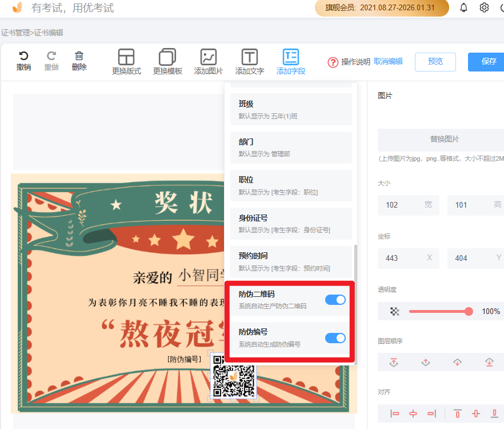Click the align-left icon in 对齐 panel
The height and width of the screenshot is (429, 504).
coord(395,413)
